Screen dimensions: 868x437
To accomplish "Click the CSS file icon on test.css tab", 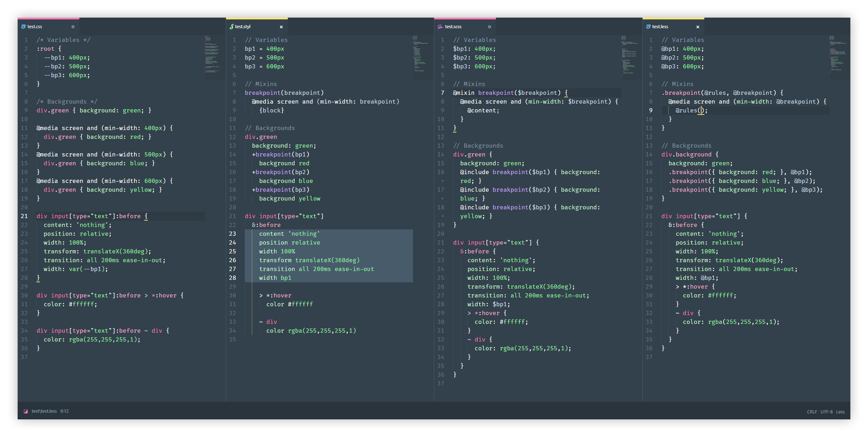I will click(23, 27).
